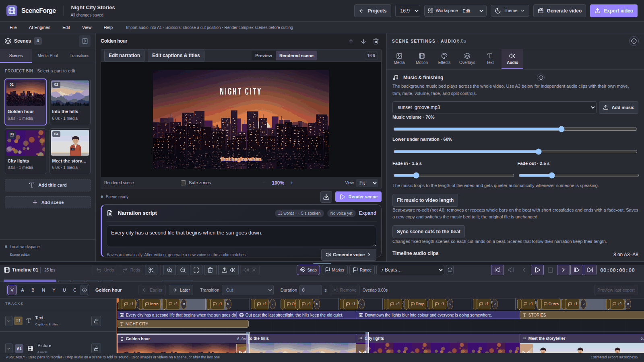Open the View Fit dropdown
The height and width of the screenshot is (362, 644).
coord(367,183)
